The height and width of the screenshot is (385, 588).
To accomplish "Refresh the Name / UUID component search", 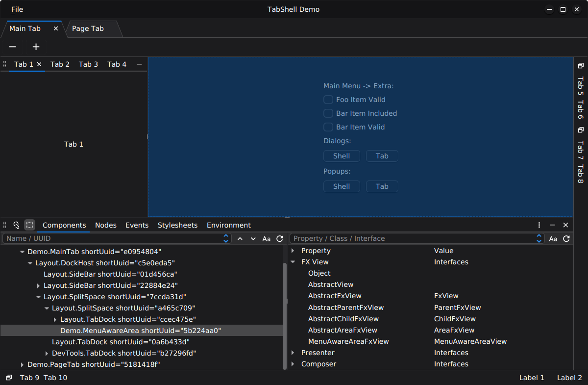I will click(x=280, y=239).
